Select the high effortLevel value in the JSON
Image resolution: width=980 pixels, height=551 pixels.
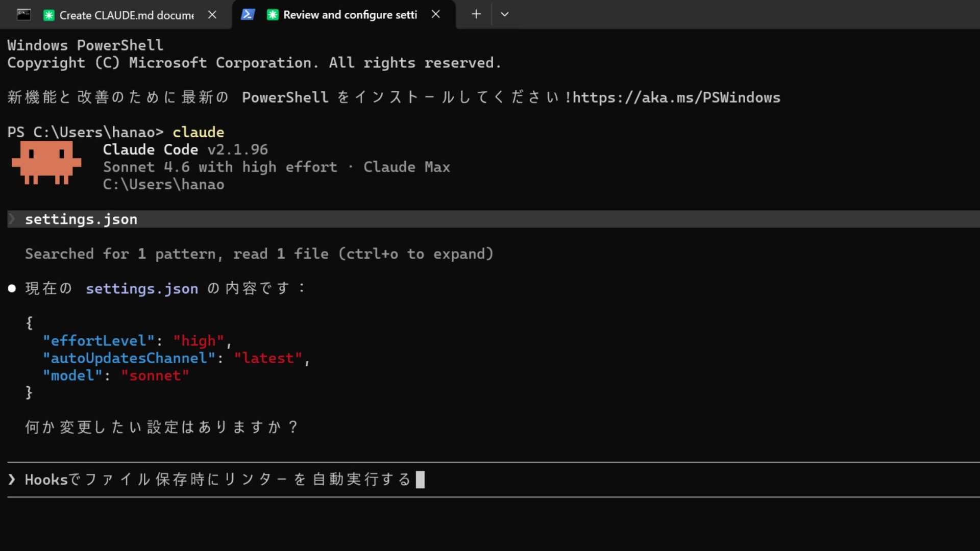tap(199, 340)
